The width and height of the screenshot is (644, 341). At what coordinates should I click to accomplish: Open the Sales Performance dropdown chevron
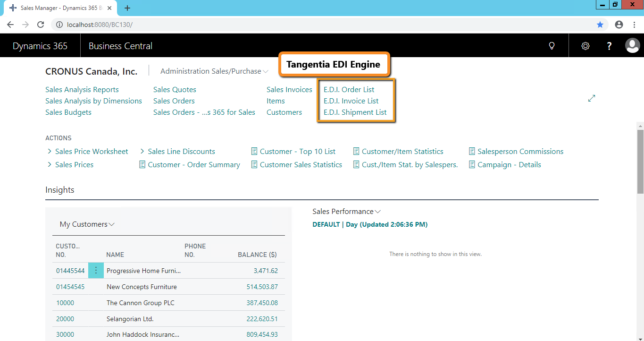[x=377, y=212]
